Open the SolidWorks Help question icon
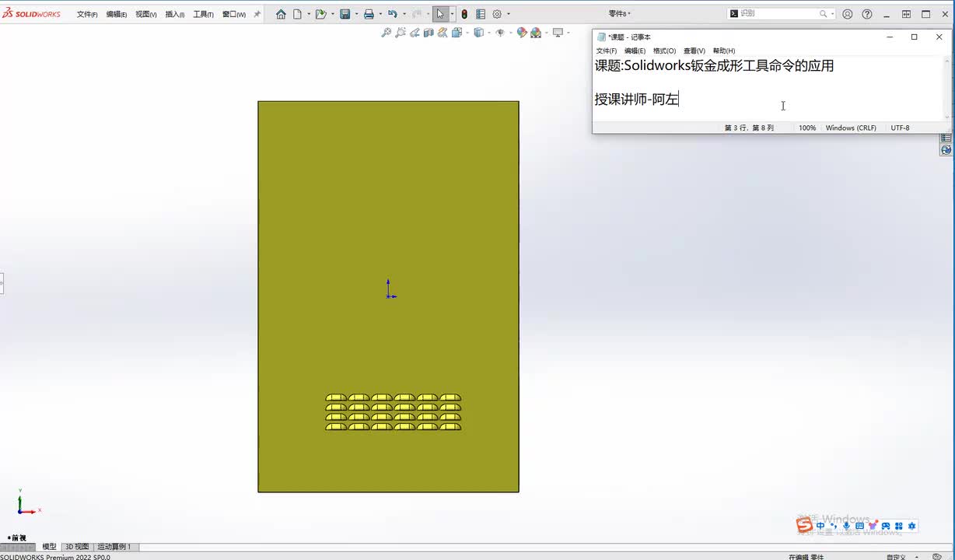The height and width of the screenshot is (560, 955). tap(867, 14)
